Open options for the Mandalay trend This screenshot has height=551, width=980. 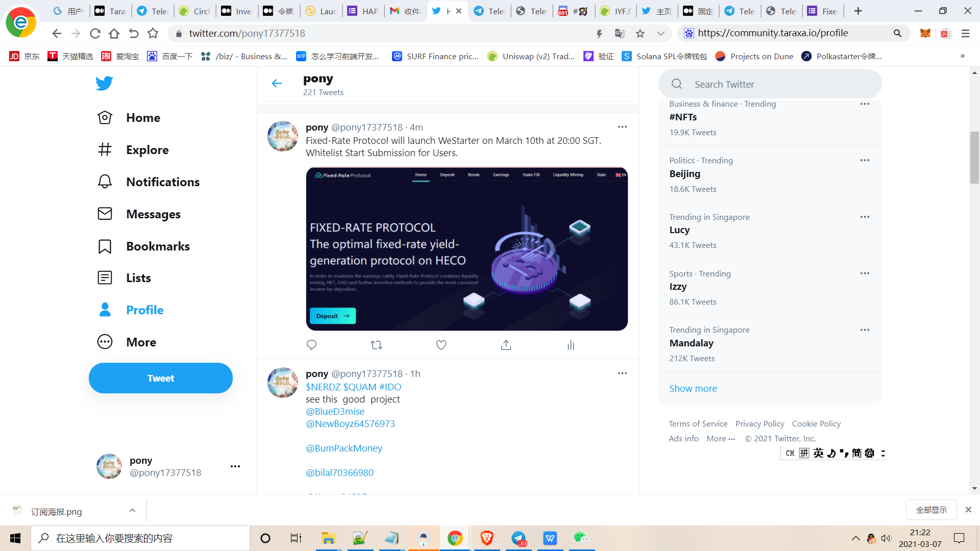[x=865, y=330]
